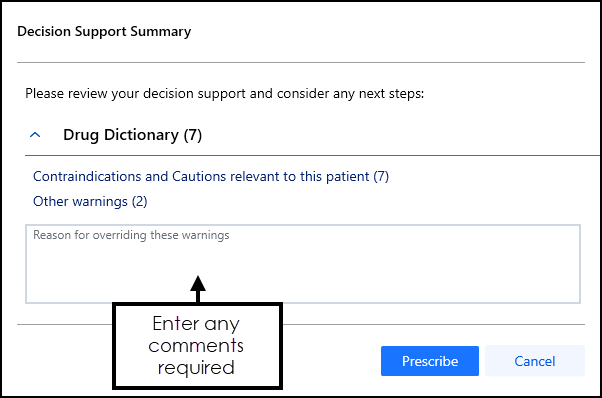Show the seven contraindications for this patient
602x398 pixels.
coord(211,176)
